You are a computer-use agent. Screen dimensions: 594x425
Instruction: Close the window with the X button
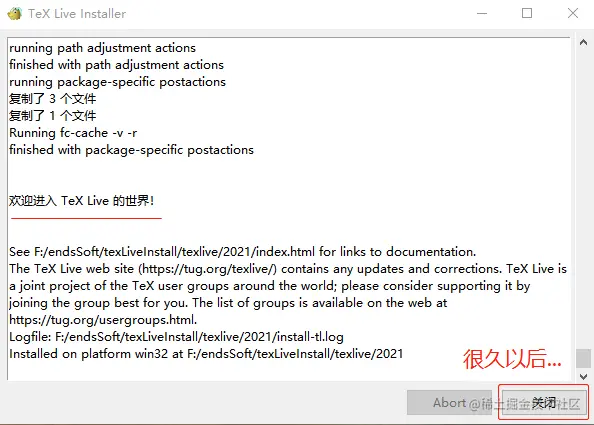tap(573, 13)
